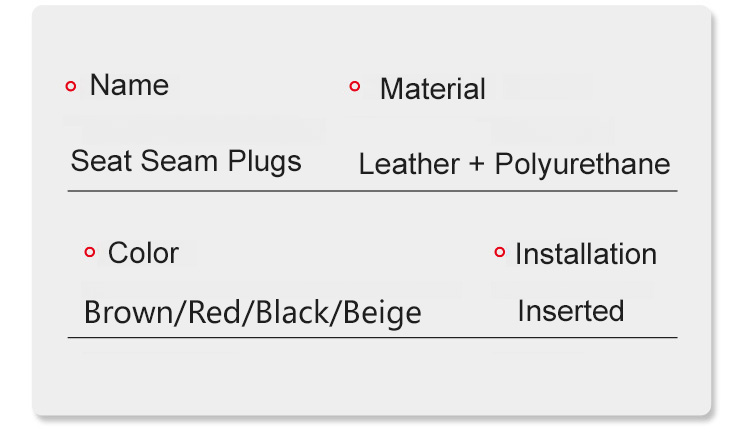Select the word Leather in material value
This screenshot has width=750, height=435.
click(408, 165)
